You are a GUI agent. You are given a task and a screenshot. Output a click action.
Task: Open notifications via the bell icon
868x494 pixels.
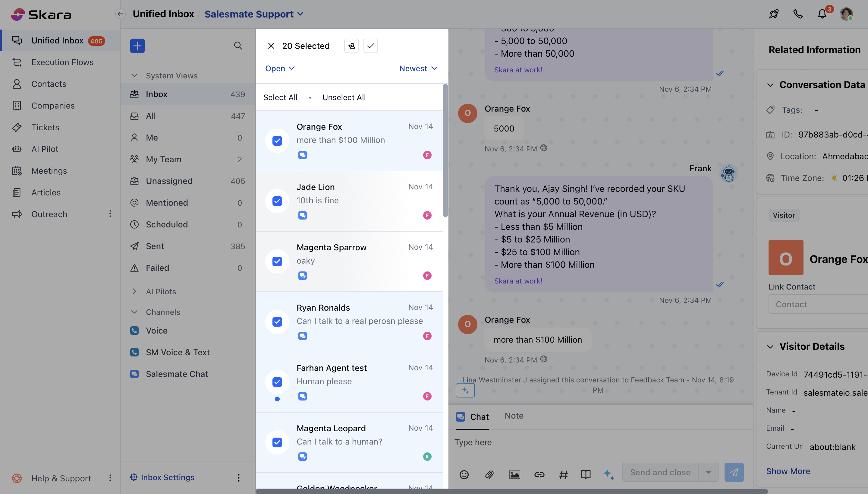(822, 14)
